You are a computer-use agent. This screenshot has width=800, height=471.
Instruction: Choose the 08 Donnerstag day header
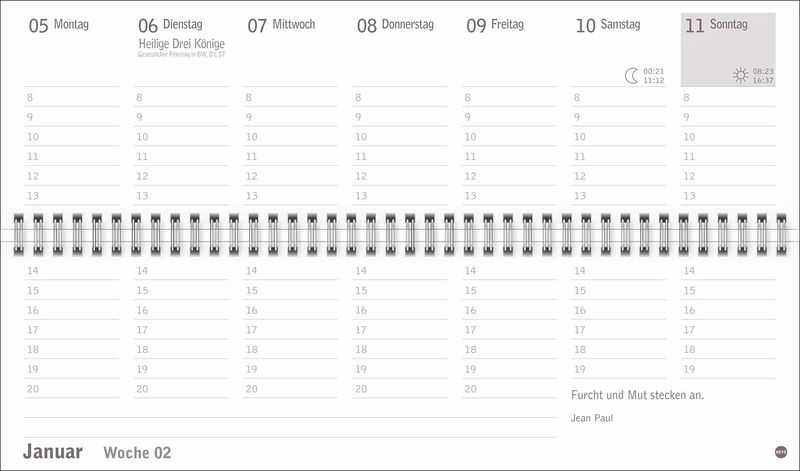395,24
